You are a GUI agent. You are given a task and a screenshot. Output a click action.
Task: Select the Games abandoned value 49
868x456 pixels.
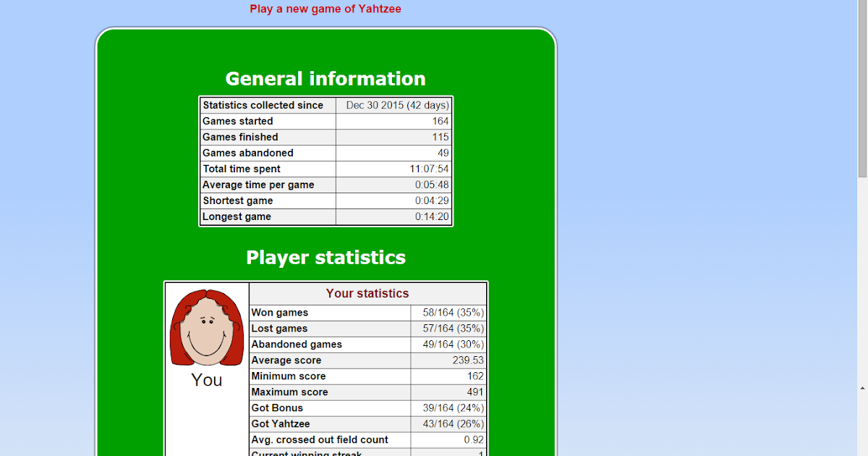click(443, 153)
